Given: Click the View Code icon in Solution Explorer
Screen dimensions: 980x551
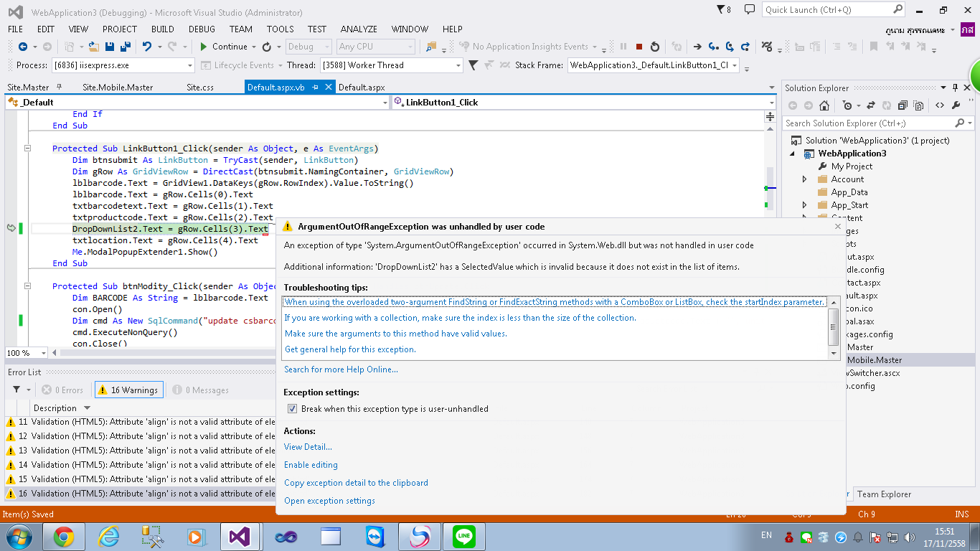Looking at the screenshot, I should 940,105.
